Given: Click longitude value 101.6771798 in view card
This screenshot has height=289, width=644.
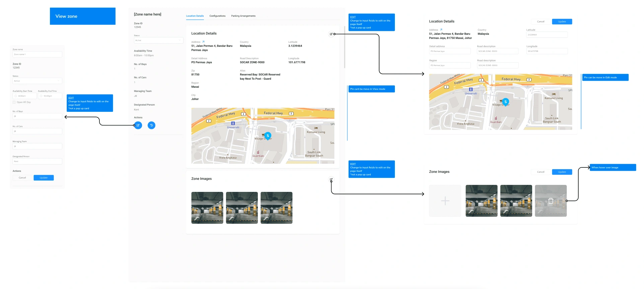Looking at the screenshot, I should [x=297, y=62].
